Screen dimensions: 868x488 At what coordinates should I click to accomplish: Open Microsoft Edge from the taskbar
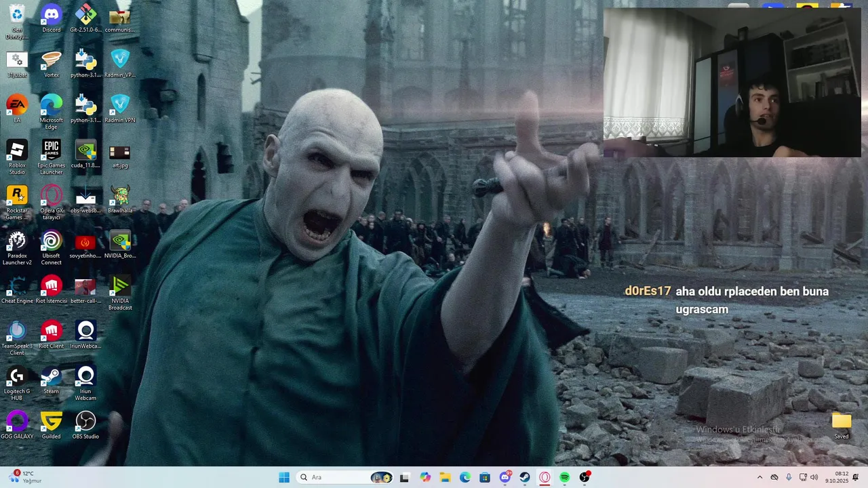tap(465, 477)
